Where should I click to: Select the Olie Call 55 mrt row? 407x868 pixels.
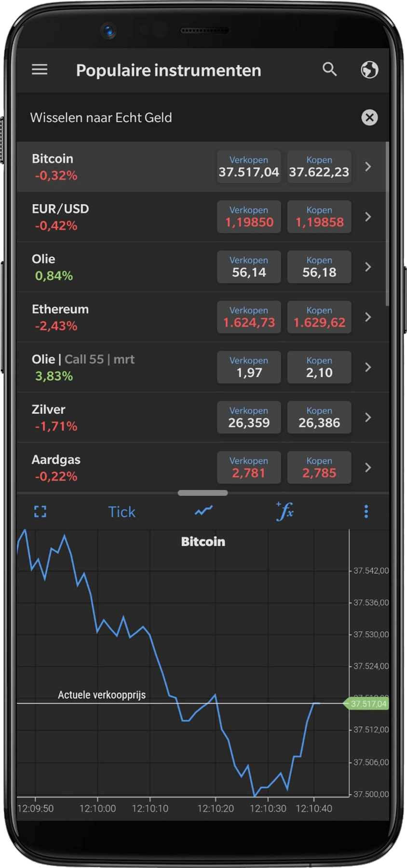(116, 367)
